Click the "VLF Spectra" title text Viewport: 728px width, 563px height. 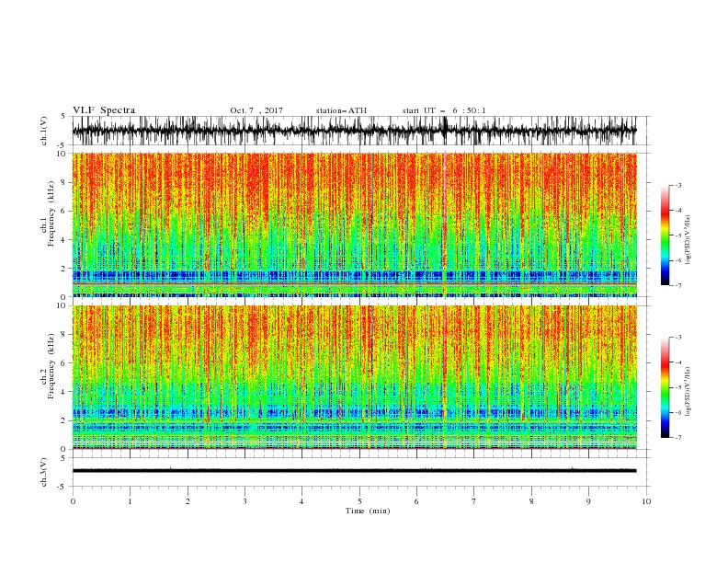104,110
